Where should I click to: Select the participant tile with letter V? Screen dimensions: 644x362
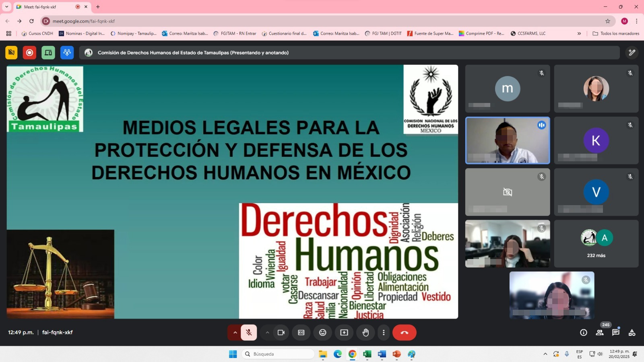(x=596, y=192)
